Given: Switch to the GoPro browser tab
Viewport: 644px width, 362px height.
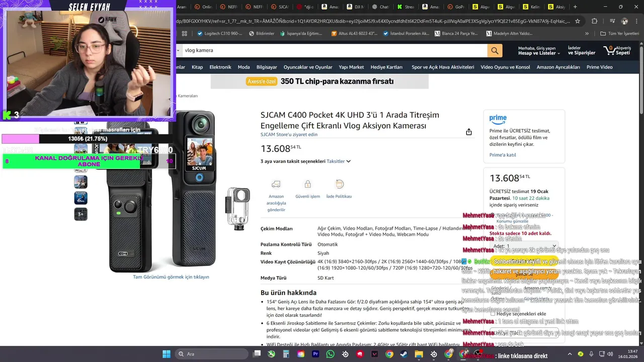Looking at the screenshot, I should tap(456, 7).
